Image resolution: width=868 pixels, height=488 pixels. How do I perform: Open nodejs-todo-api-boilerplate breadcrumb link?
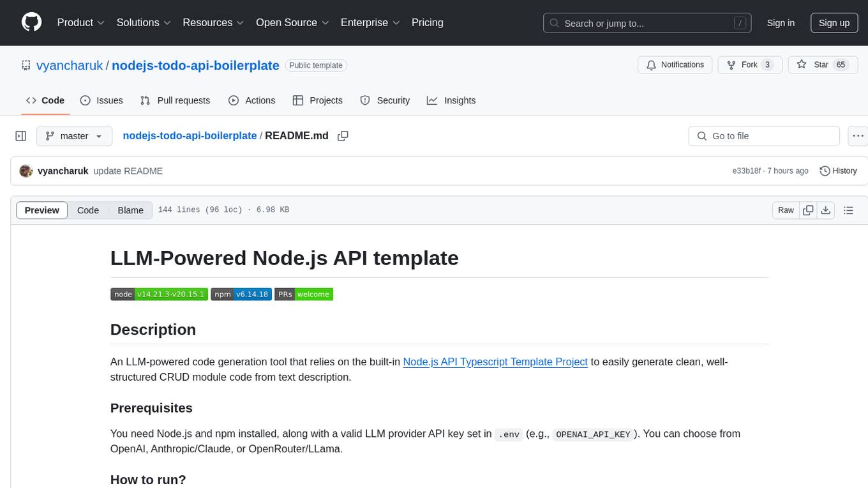point(190,135)
